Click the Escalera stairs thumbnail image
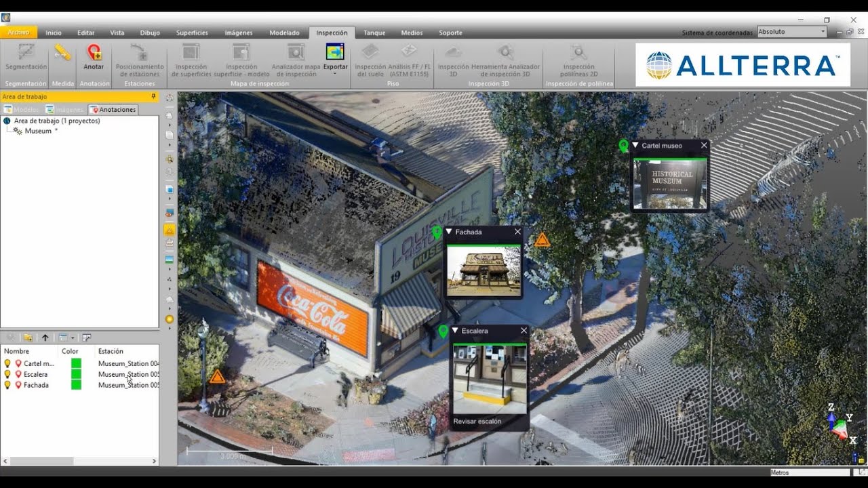Screen dimensions: 868x488 490,378
